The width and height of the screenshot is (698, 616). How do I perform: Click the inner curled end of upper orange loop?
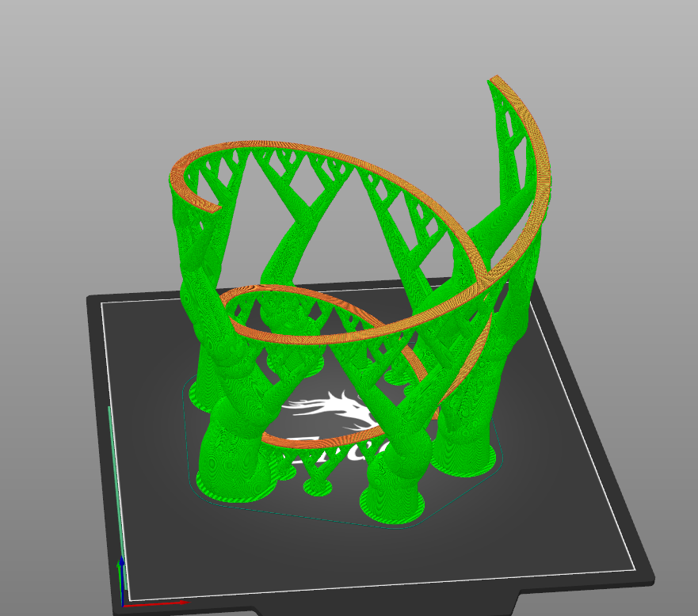212,206
